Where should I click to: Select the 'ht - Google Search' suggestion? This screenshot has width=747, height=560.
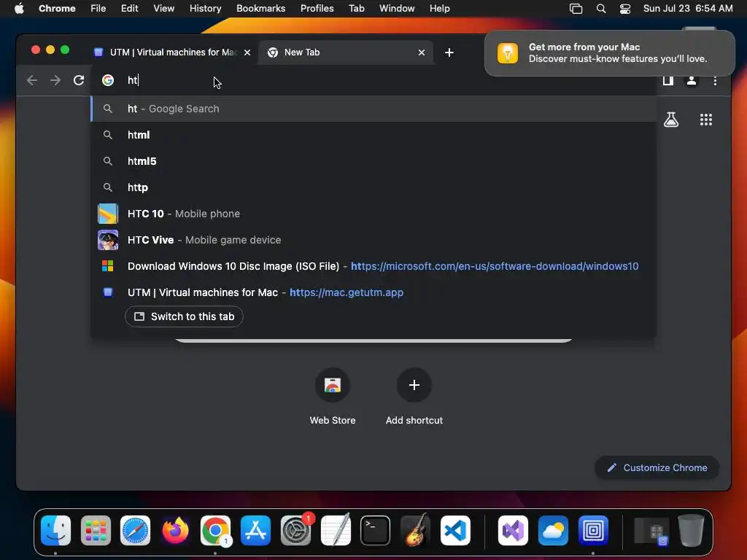(373, 109)
